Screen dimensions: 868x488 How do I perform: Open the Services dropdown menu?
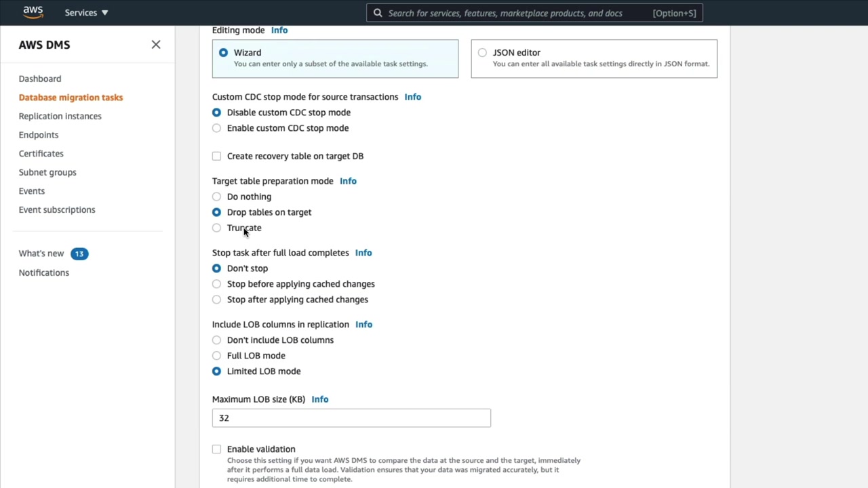point(86,13)
